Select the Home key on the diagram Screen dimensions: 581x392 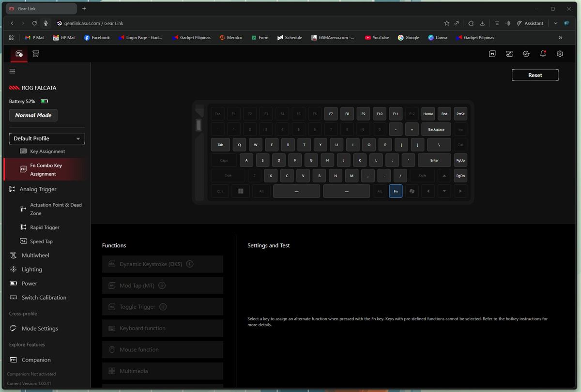[x=428, y=114]
